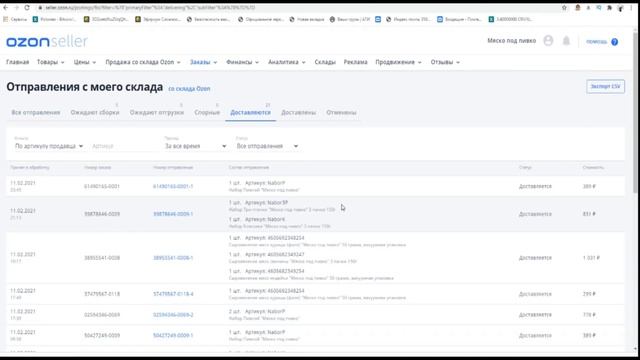Viewport: 640px width, 360px height.
Task: Click browser back arrow
Action: [x=6, y=7]
